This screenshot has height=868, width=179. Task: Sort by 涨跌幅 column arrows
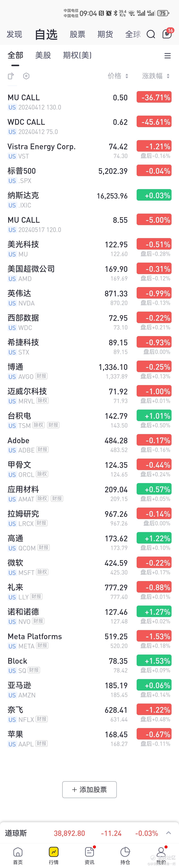coord(168,76)
